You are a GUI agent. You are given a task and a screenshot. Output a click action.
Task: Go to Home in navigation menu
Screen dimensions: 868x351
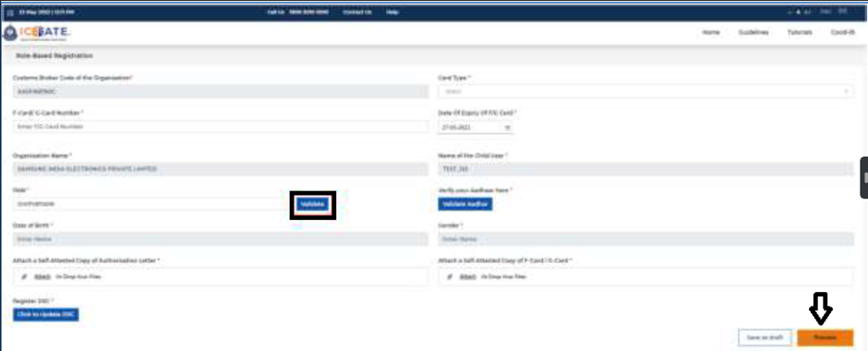point(711,32)
